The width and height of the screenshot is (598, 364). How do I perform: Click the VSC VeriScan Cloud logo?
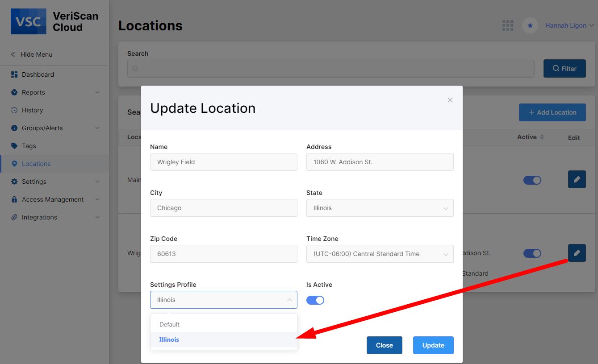54,22
